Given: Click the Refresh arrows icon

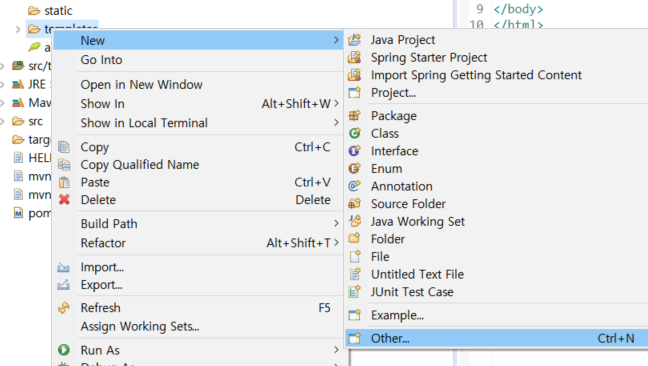Looking at the screenshot, I should 64,308.
